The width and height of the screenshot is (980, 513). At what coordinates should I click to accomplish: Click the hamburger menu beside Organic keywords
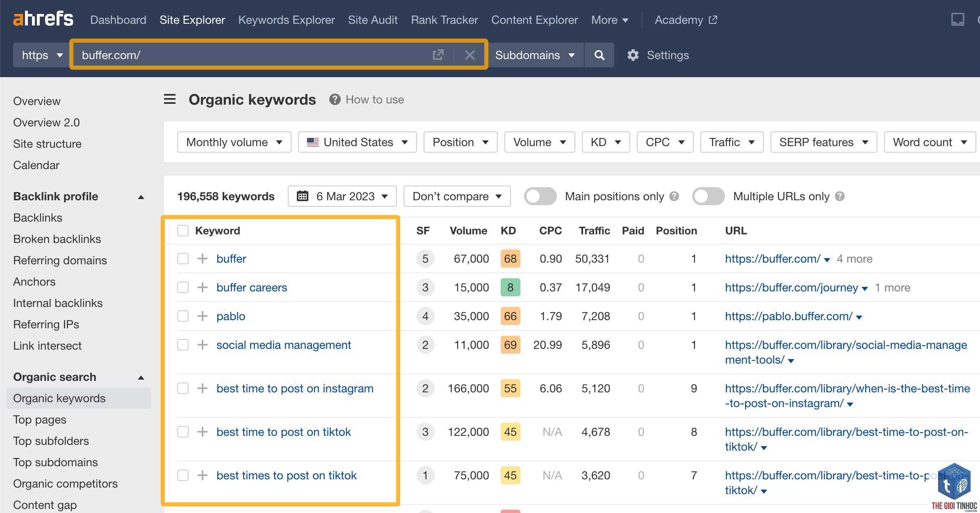[170, 99]
